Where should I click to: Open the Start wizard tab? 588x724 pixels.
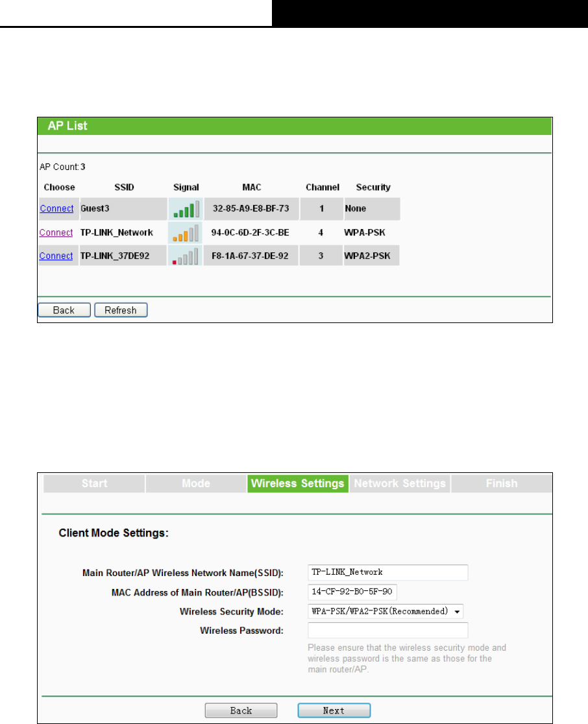[94, 483]
